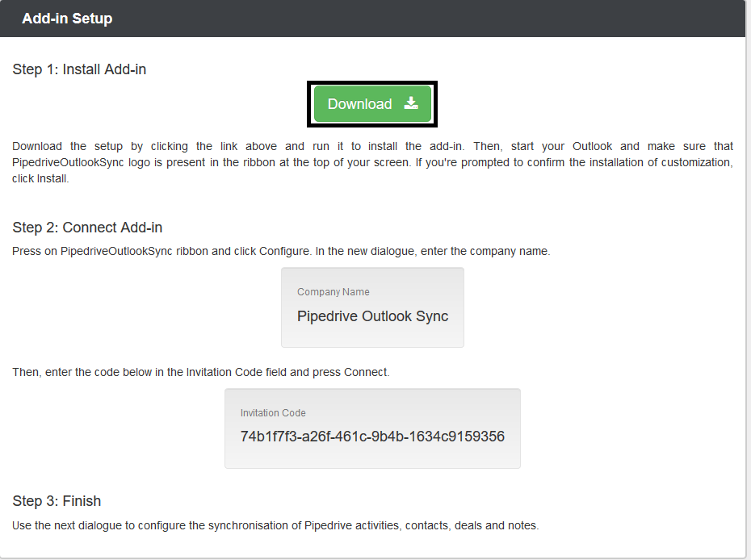Click the green Download button
The image size is (751, 560).
pyautogui.click(x=372, y=104)
